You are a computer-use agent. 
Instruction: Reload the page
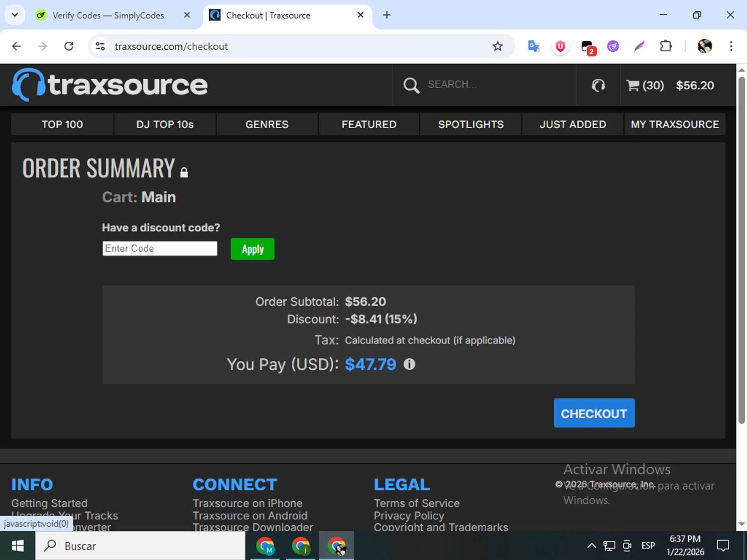tap(69, 46)
